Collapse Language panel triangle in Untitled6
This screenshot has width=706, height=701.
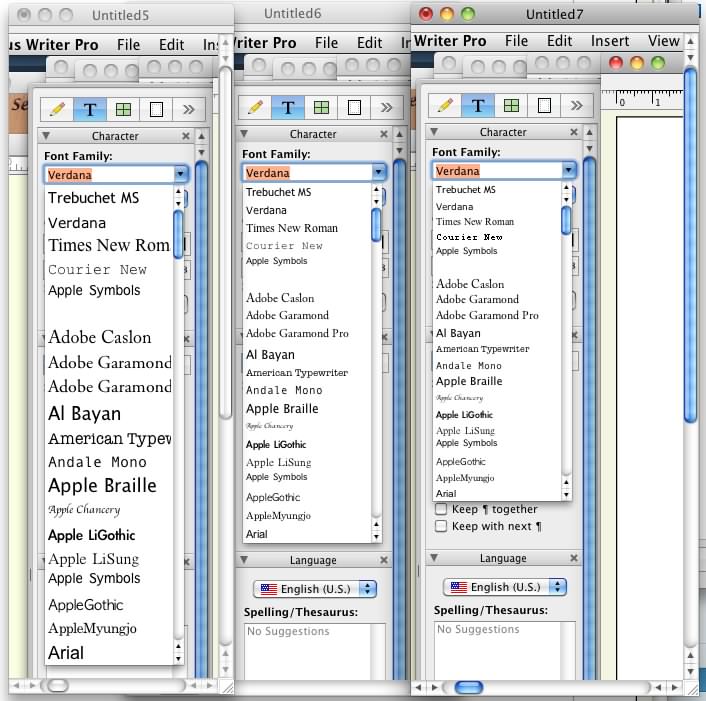click(x=244, y=560)
